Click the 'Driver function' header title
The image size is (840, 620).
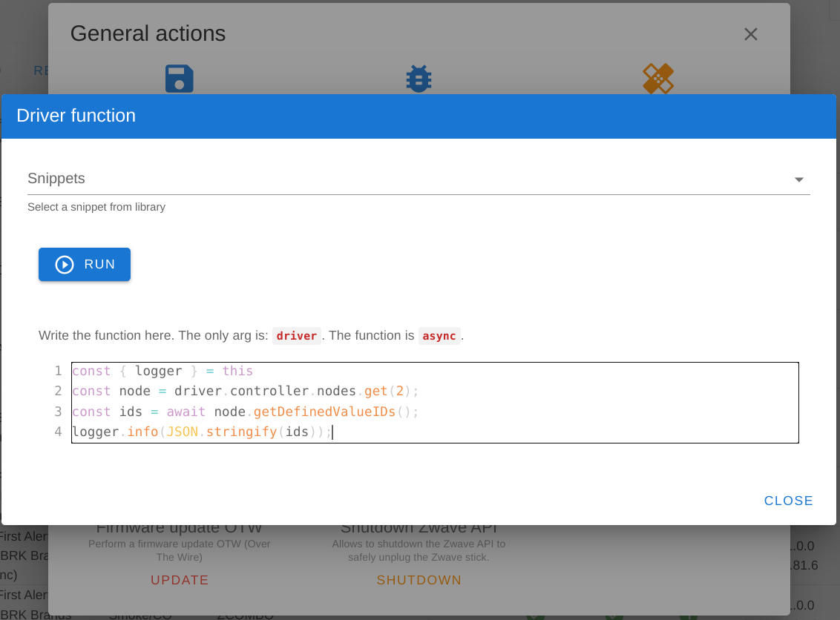coord(76,116)
